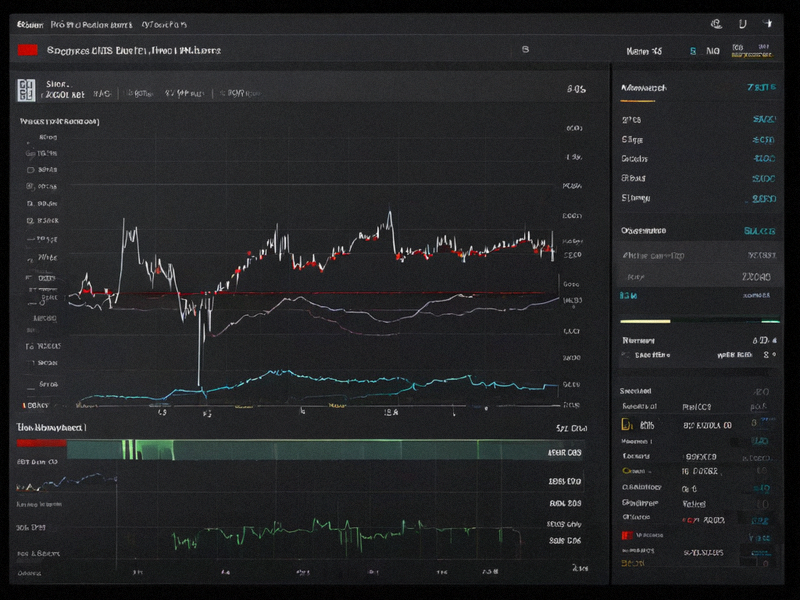Open the white grid symbol logo thumbnail

(26, 90)
